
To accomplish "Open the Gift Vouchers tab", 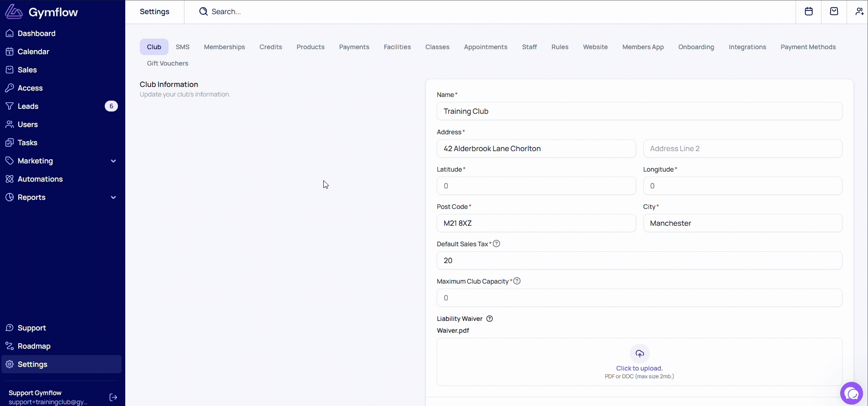I will (x=167, y=63).
